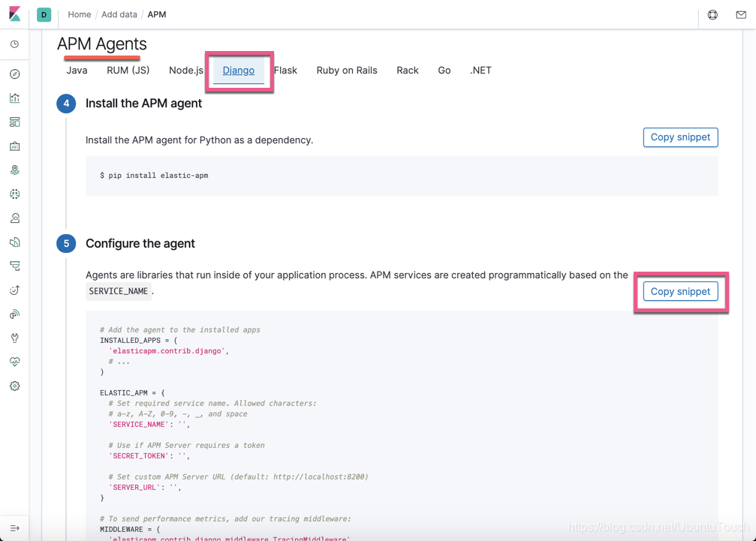Select the Django tab
This screenshot has height=541, width=756.
239,71
